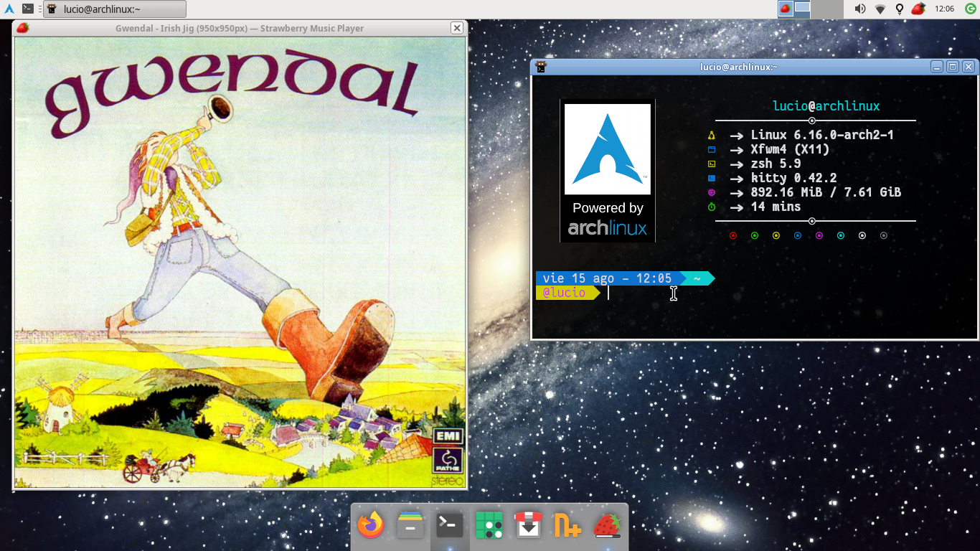This screenshot has width=980, height=551.
Task: Click the "Linux 6.16.0-arch2-1" kernel line
Action: click(x=822, y=135)
